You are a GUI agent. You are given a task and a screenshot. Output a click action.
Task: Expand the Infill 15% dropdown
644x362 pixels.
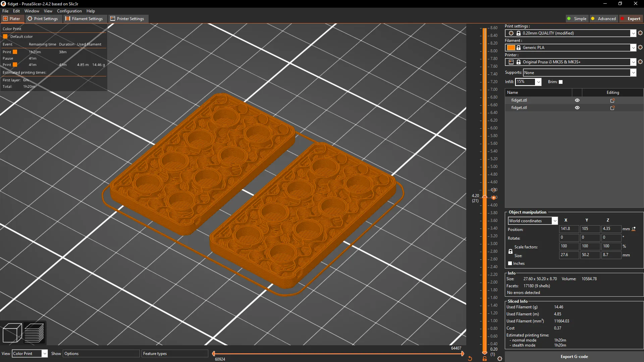tap(538, 82)
